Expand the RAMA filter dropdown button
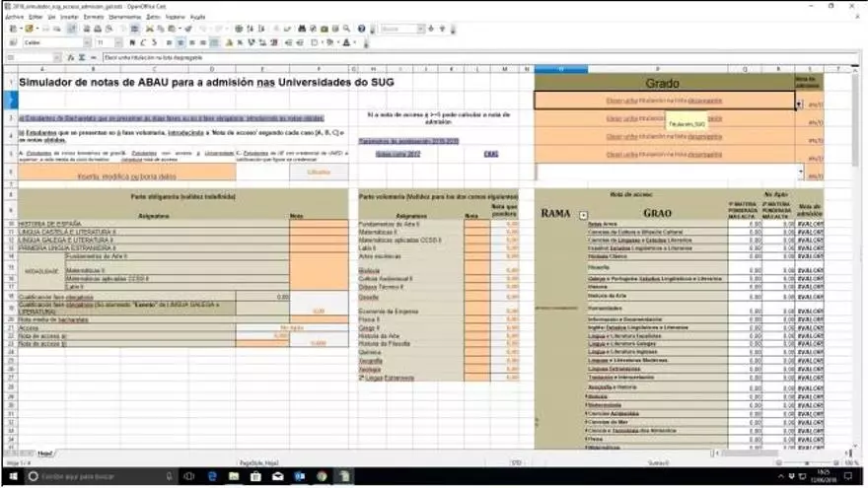868x488 pixels. pyautogui.click(x=583, y=214)
